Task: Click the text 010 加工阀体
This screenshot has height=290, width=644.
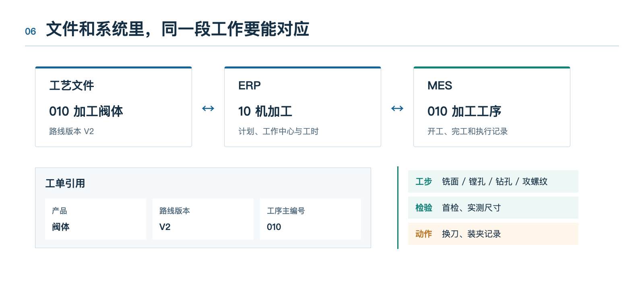Action: point(86,111)
